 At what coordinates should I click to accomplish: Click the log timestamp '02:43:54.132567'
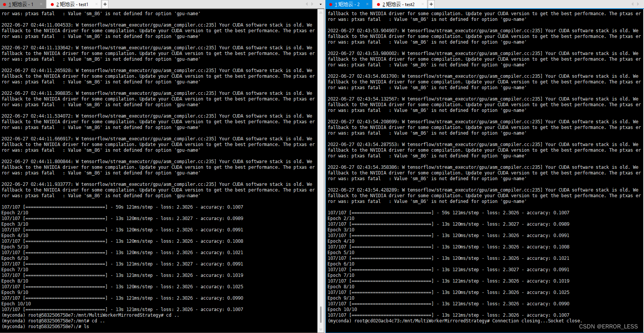pyautogui.click(x=377, y=99)
